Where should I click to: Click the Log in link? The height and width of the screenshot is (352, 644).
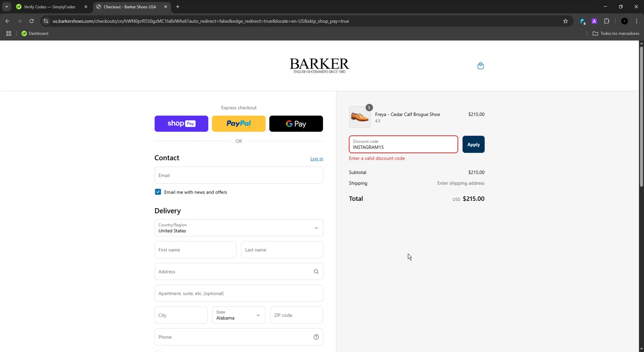point(316,159)
